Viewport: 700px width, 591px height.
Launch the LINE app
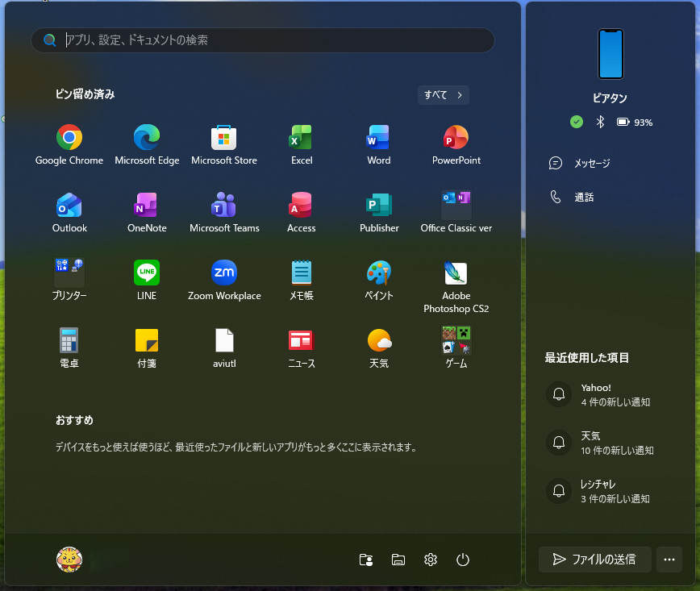coord(147,281)
